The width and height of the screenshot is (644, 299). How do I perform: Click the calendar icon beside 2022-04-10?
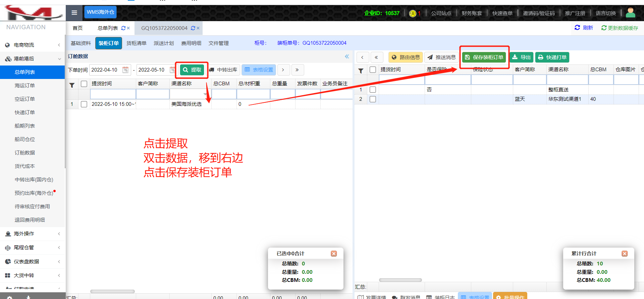click(x=125, y=70)
